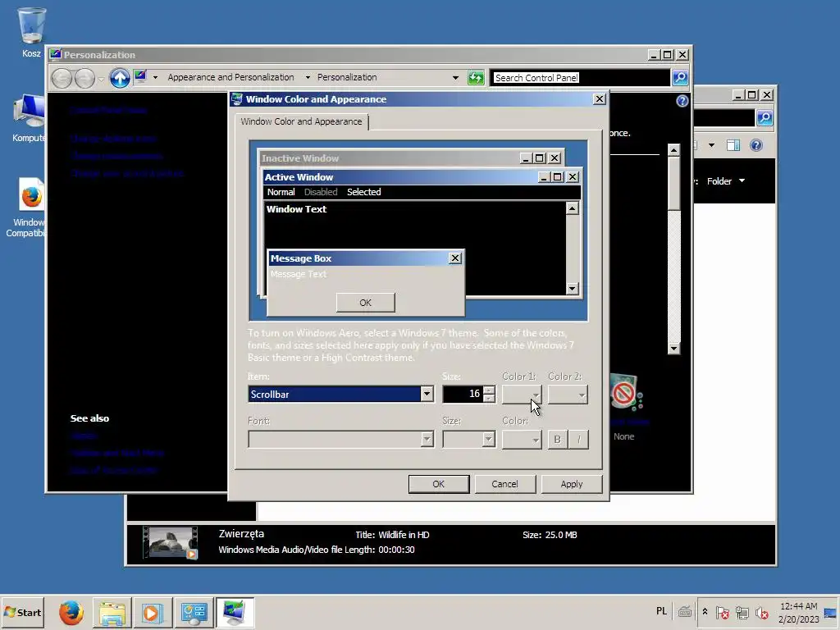
Task: Click the search magnifier in Personalization window
Action: pos(680,78)
